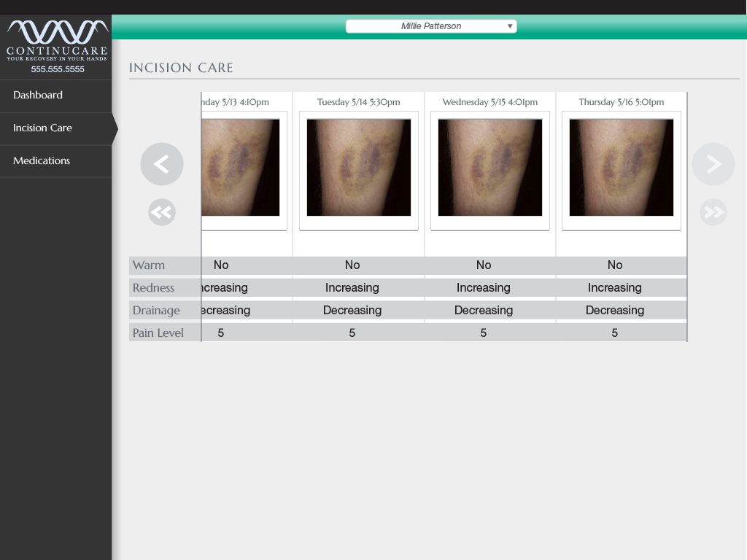Click the Drainage value for Tuesday 5/14

point(352,311)
